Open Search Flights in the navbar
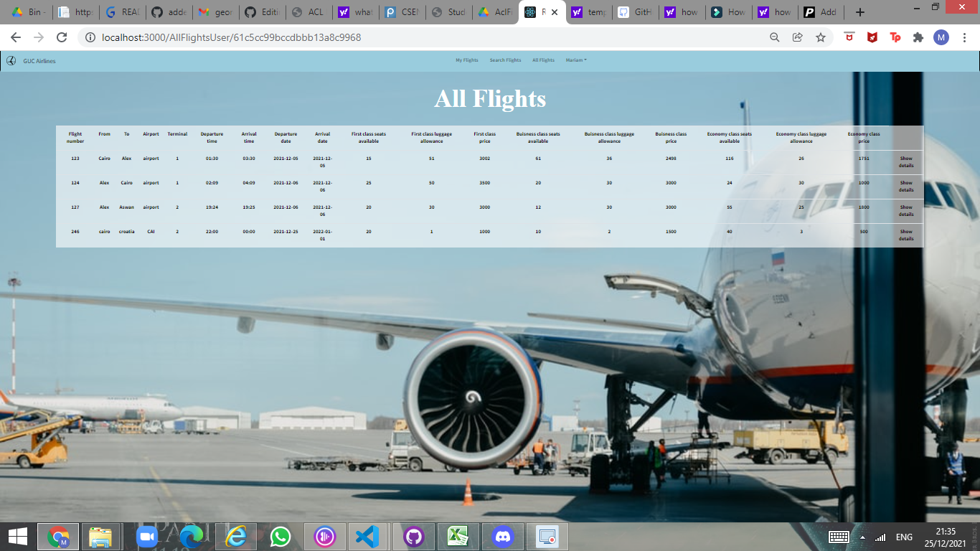Image resolution: width=980 pixels, height=551 pixels. point(505,60)
